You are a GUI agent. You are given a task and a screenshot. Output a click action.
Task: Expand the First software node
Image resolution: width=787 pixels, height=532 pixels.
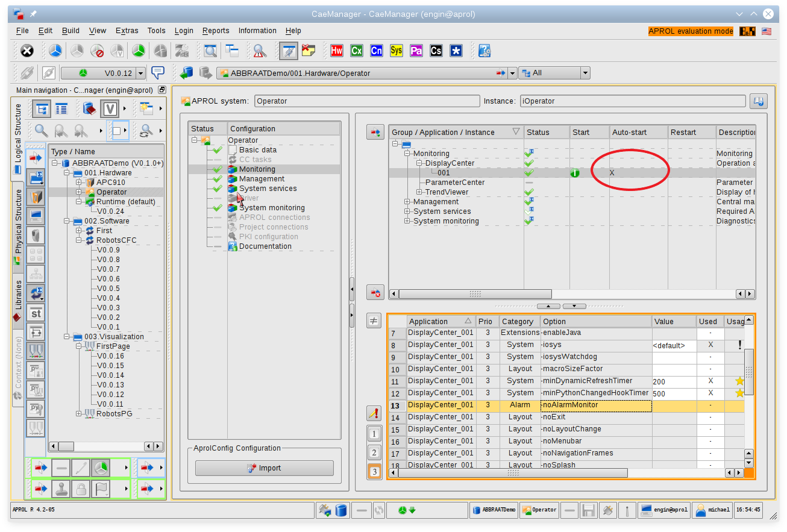(79, 231)
